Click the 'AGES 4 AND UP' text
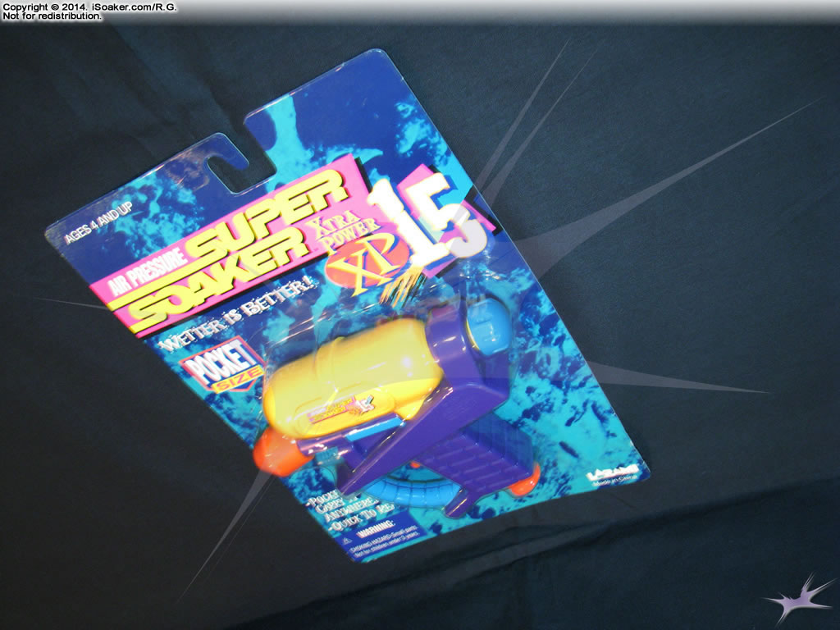The image size is (840, 630). pos(98,224)
